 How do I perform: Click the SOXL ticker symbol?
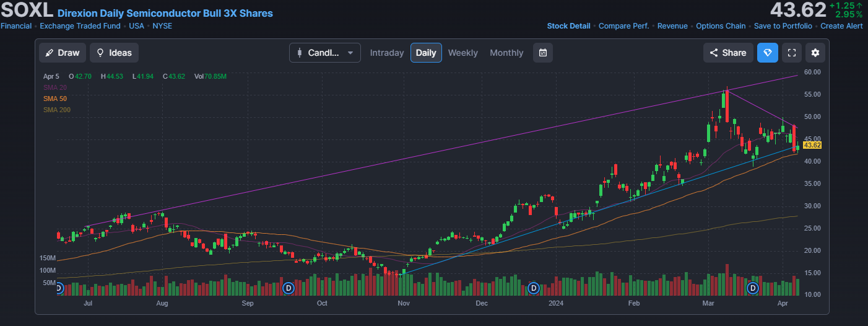click(27, 11)
